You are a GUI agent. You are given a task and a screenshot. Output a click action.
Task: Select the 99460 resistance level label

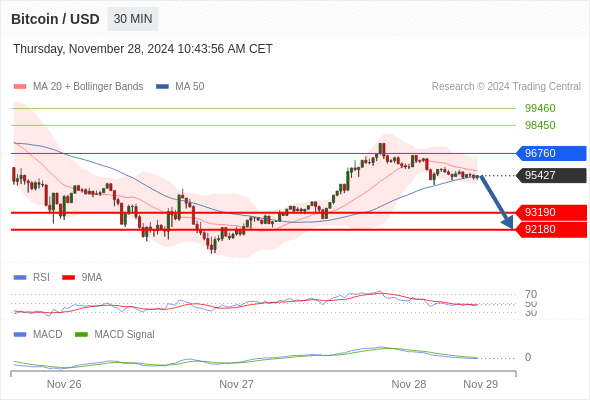pyautogui.click(x=540, y=108)
